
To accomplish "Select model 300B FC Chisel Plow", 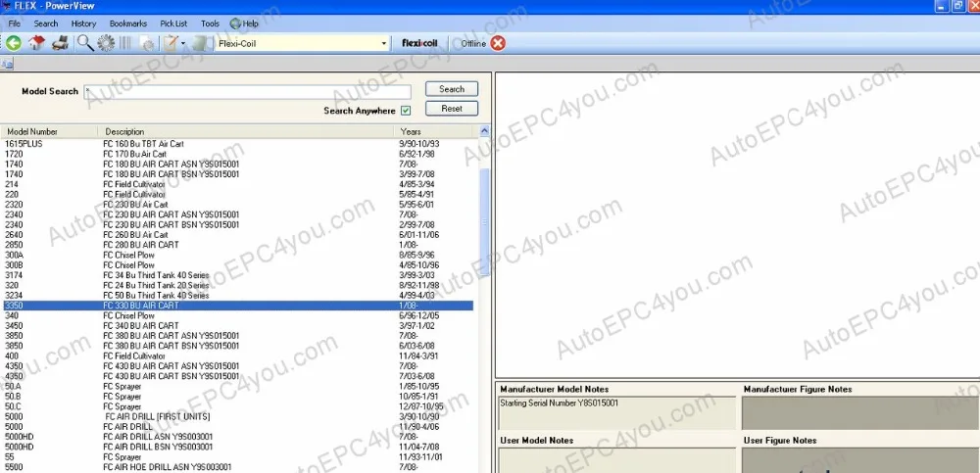I will tap(237, 265).
